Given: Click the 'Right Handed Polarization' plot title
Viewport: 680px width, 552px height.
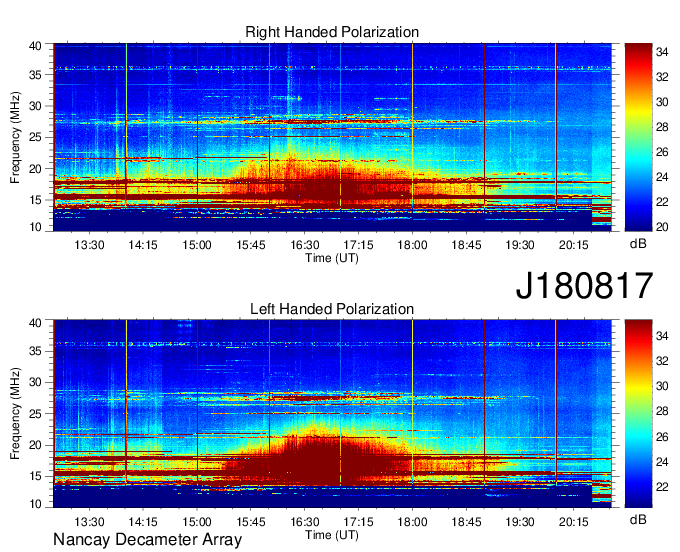Looking at the screenshot, I should coord(332,32).
